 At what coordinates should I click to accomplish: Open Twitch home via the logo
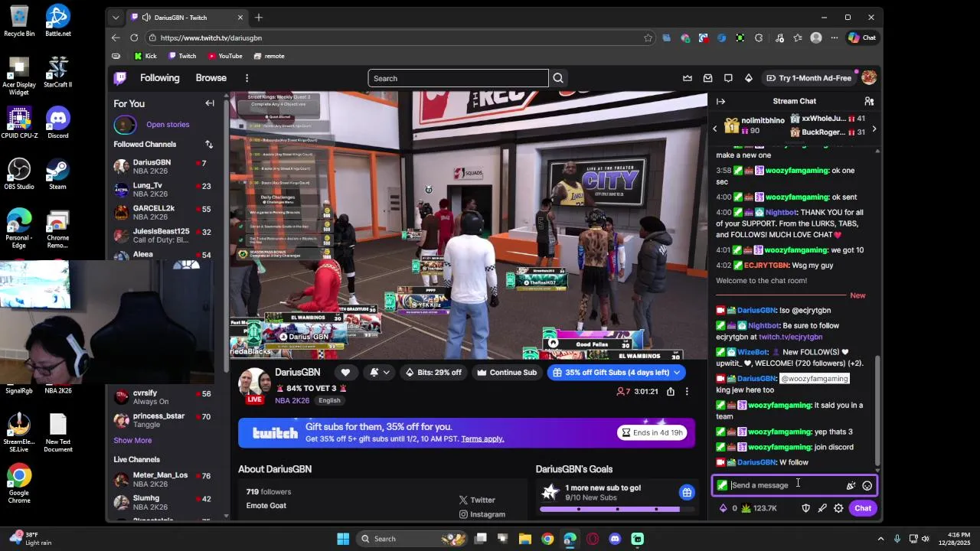pyautogui.click(x=120, y=78)
